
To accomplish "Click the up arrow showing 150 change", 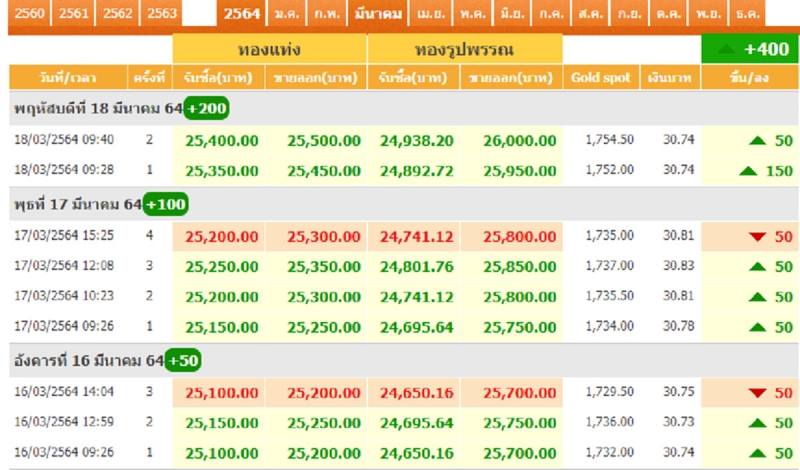I will click(x=748, y=171).
